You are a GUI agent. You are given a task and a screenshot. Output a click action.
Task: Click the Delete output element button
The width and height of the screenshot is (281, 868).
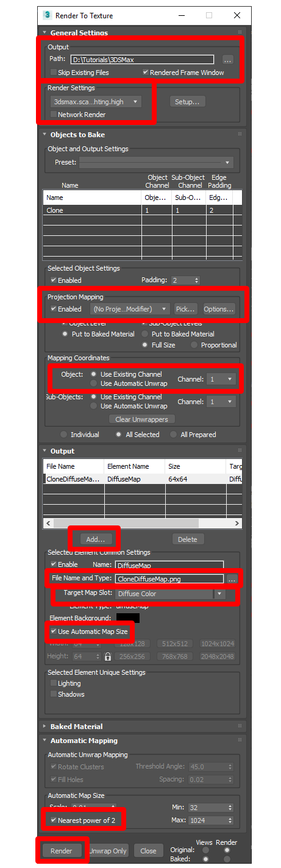pos(188,539)
